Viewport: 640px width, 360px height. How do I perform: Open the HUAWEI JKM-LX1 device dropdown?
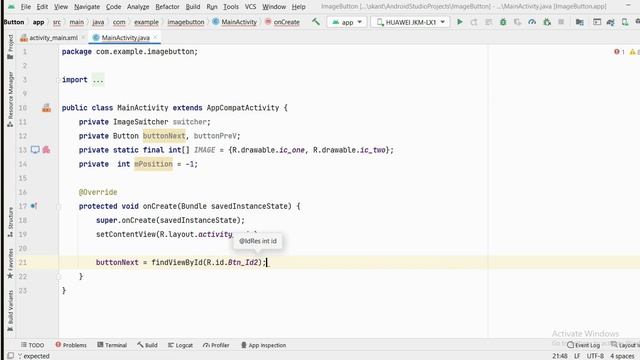[x=410, y=22]
